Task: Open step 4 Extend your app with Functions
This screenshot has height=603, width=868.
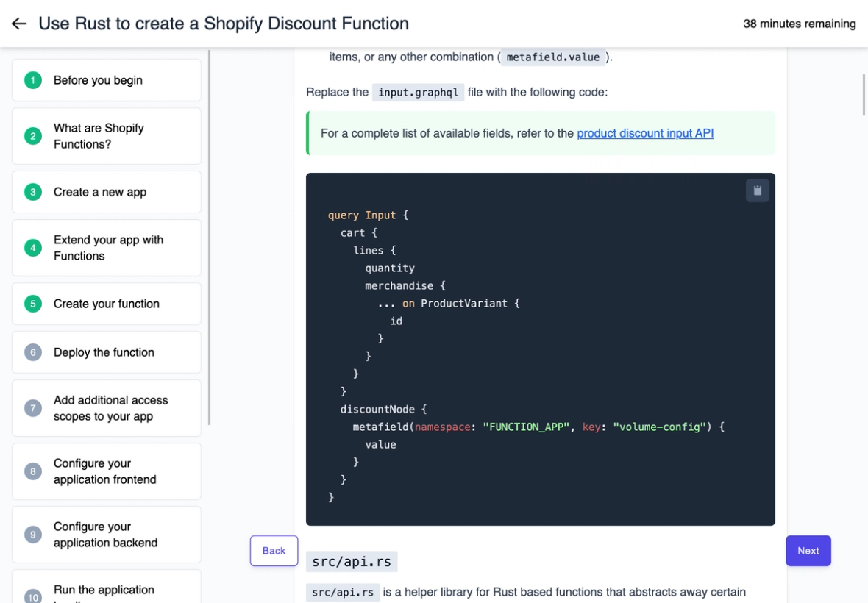Action: [107, 248]
